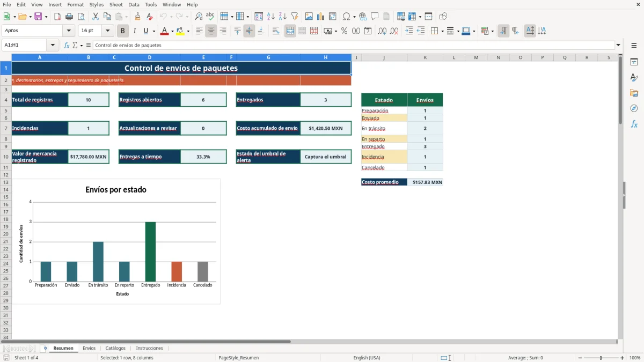The image size is (644, 362).
Task: Click the 100% zoom level indicator
Action: coord(635,358)
